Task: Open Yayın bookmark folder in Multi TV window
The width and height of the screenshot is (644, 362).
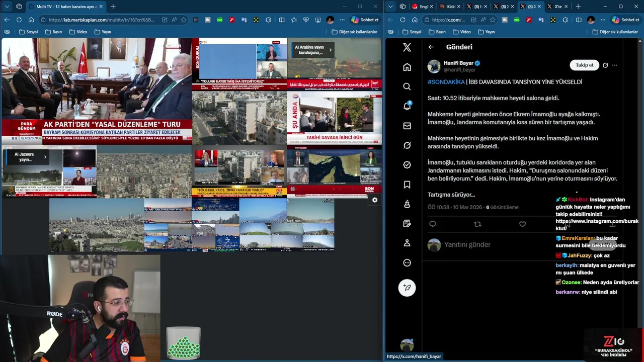Action: tap(102, 32)
